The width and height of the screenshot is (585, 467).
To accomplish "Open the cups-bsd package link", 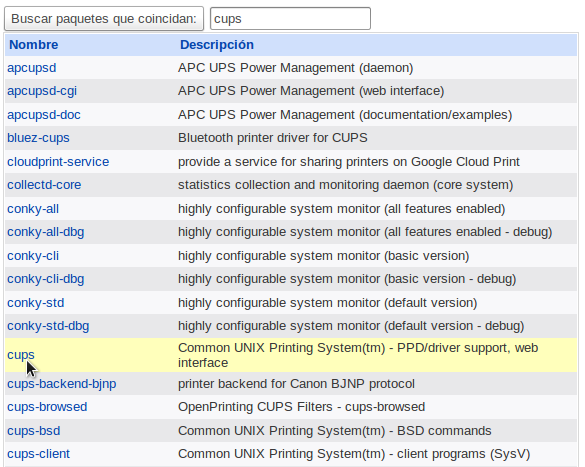I will click(34, 431).
